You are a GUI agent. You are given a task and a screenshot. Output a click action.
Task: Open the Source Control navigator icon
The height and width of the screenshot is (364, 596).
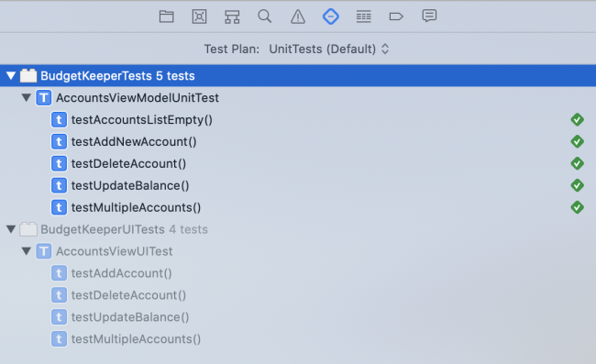point(199,17)
